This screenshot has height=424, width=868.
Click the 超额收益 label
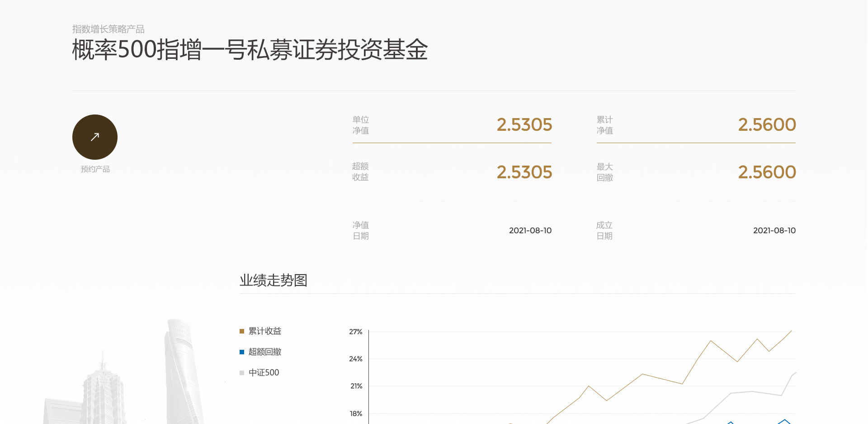[360, 172]
